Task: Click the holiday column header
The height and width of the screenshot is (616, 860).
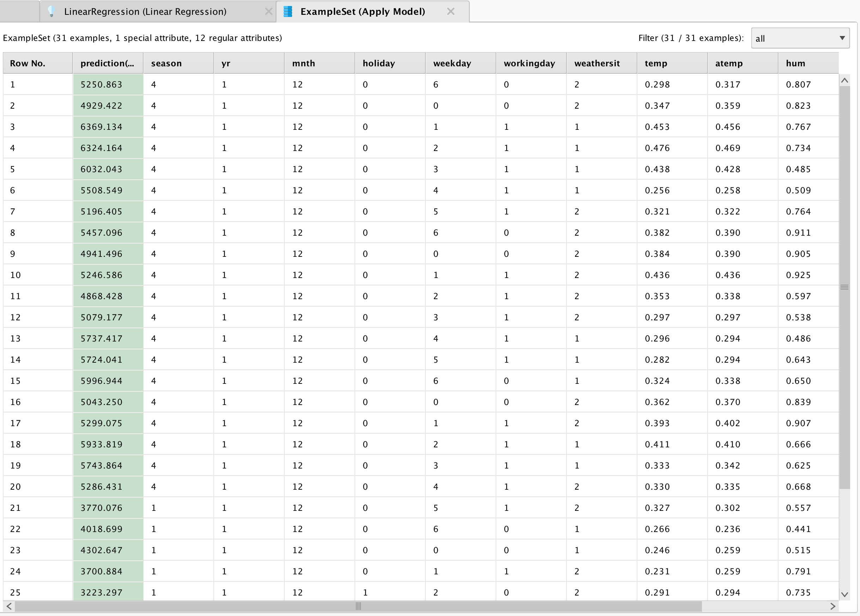Action: click(390, 63)
